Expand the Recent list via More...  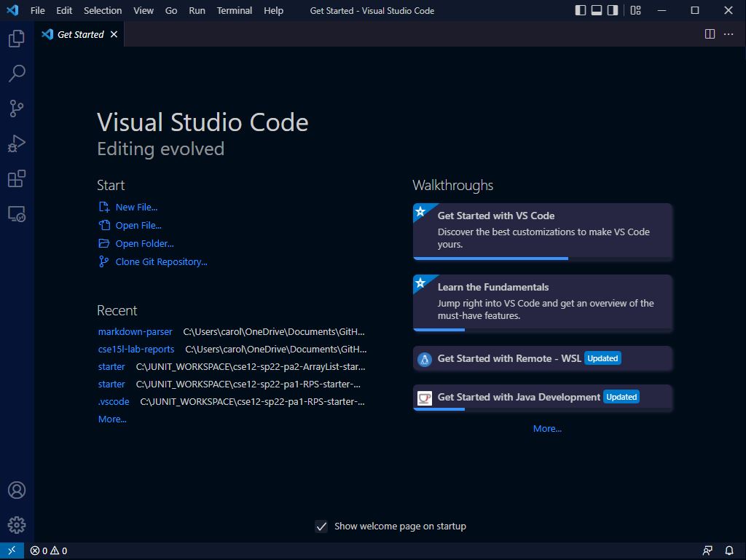point(111,419)
